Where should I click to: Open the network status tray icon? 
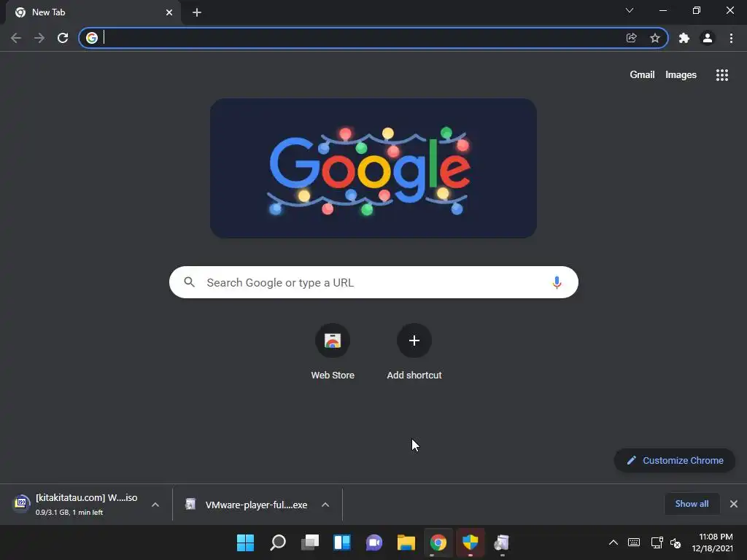coord(657,542)
